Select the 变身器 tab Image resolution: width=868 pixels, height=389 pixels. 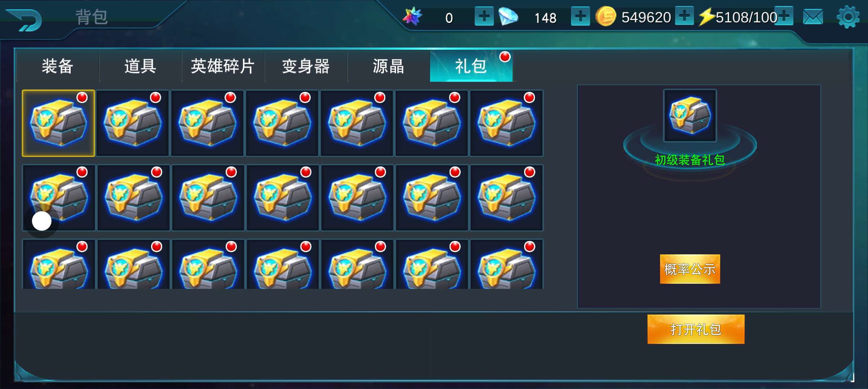tap(306, 66)
